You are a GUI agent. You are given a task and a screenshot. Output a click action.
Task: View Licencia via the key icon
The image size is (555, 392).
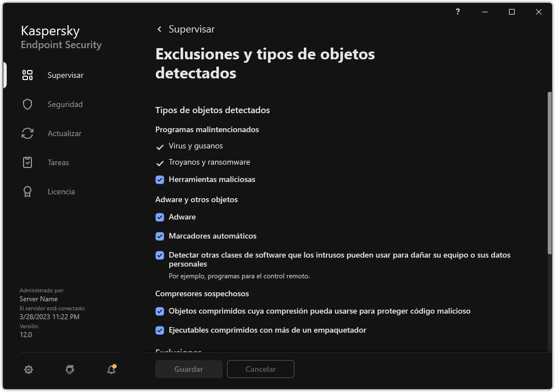[27, 192]
